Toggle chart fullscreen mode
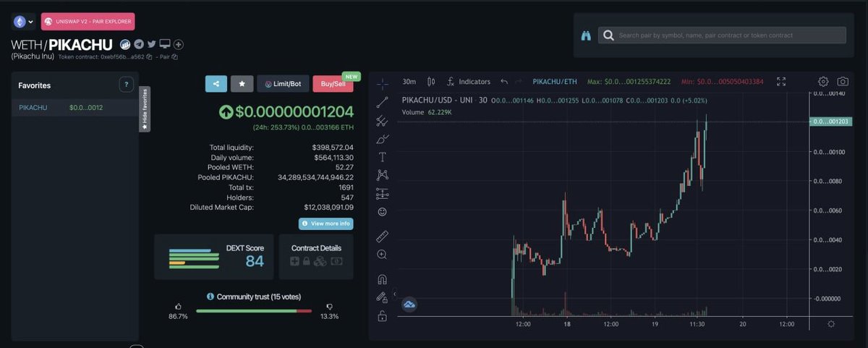Image resolution: width=868 pixels, height=348 pixels. coord(781,82)
